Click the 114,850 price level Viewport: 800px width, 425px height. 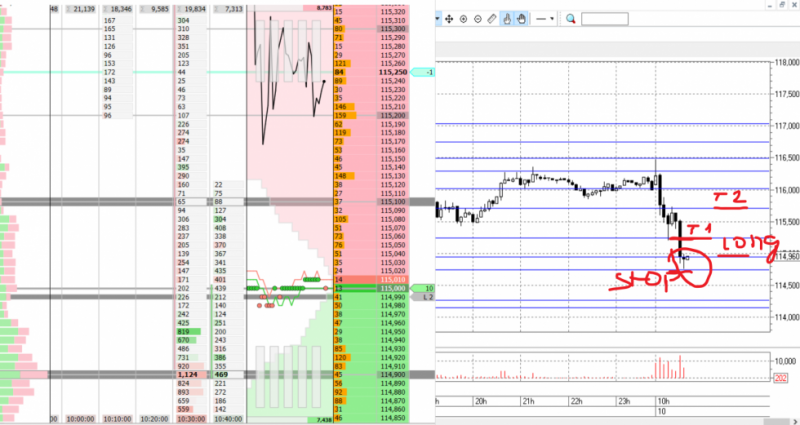[393, 418]
